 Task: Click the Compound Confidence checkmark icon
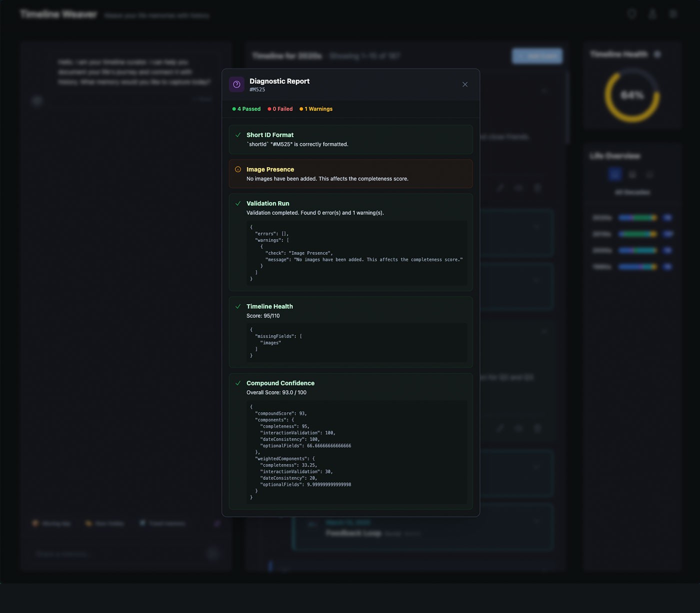click(x=238, y=383)
